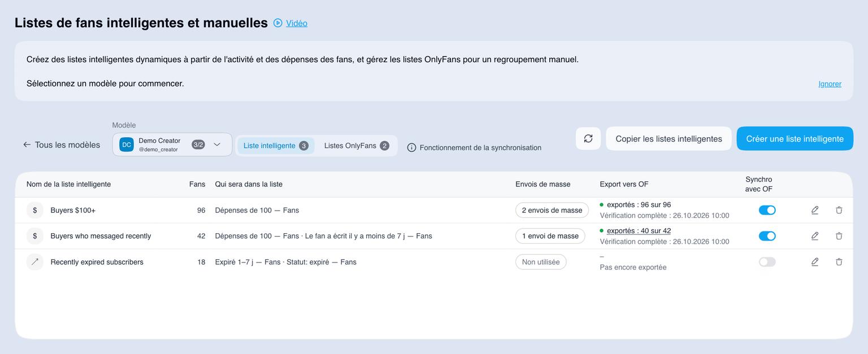
Task: Switch to the Liste intelligente tab
Action: (276, 146)
